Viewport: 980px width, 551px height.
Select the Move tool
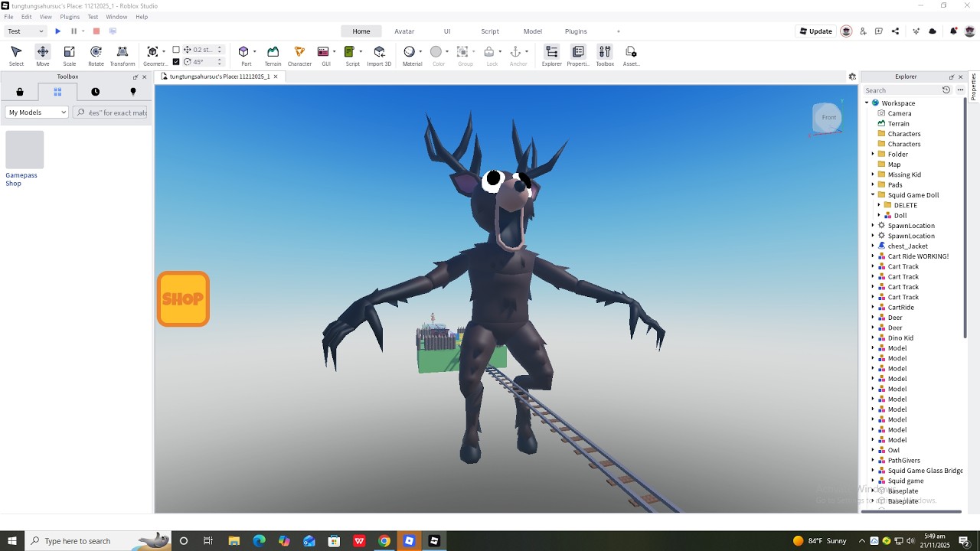coord(43,55)
